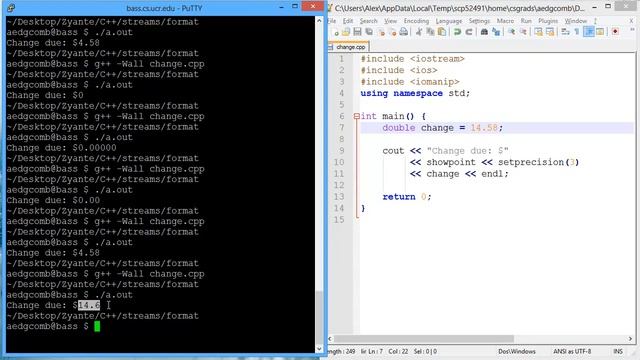Click the Save All toolbar icon

[x=369, y=32]
